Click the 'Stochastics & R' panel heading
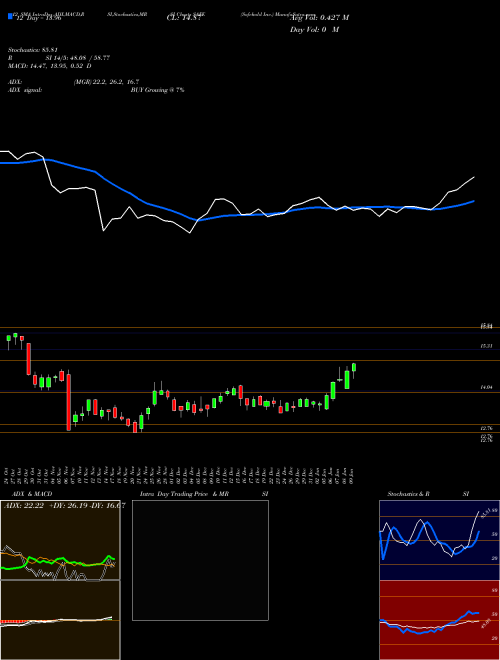 [x=409, y=494]
